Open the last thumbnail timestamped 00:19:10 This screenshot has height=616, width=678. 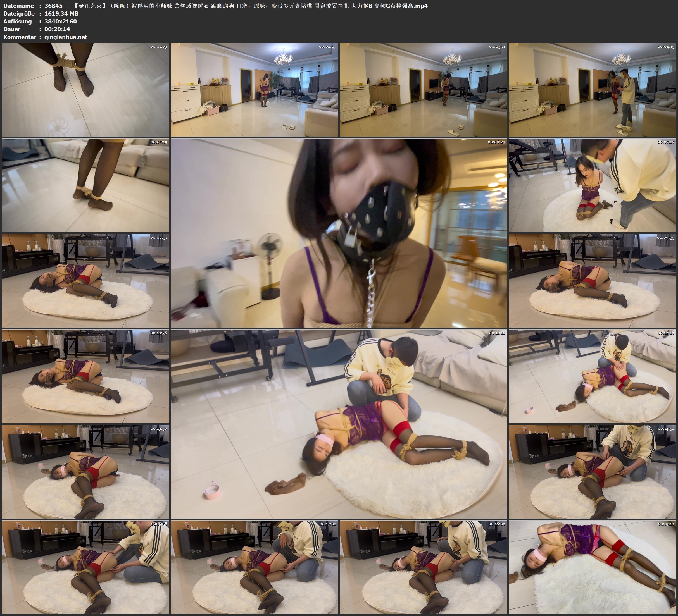[592, 567]
